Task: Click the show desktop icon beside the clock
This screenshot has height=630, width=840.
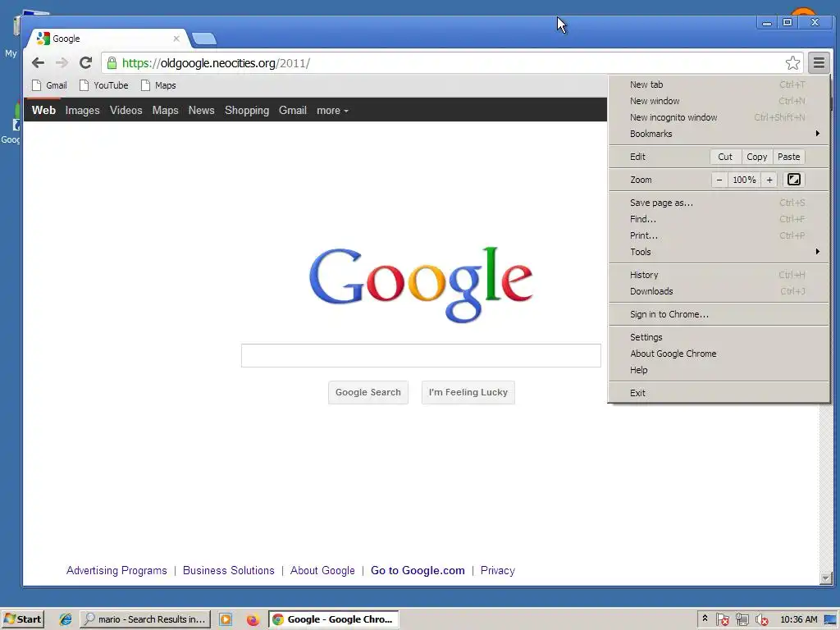Action: point(830,619)
